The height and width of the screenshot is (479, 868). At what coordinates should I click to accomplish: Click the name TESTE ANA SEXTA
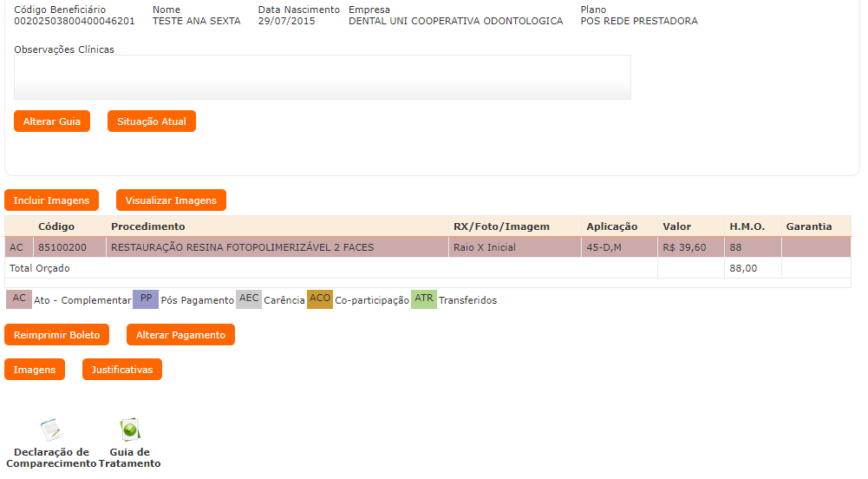[197, 21]
